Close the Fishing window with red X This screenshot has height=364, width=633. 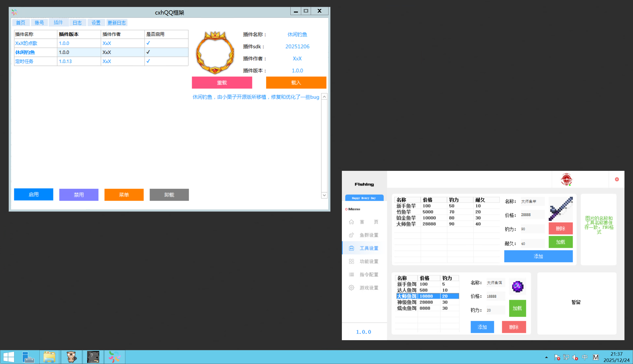tap(617, 179)
